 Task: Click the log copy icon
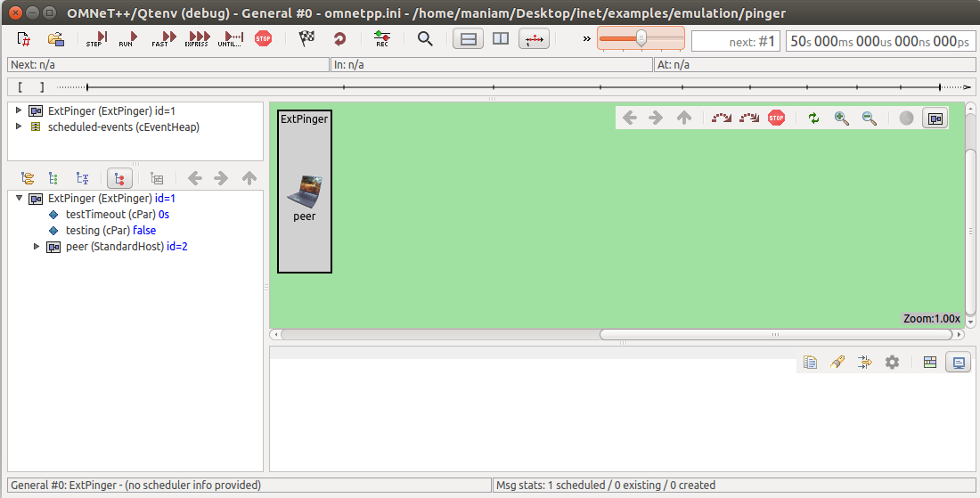[x=810, y=362]
